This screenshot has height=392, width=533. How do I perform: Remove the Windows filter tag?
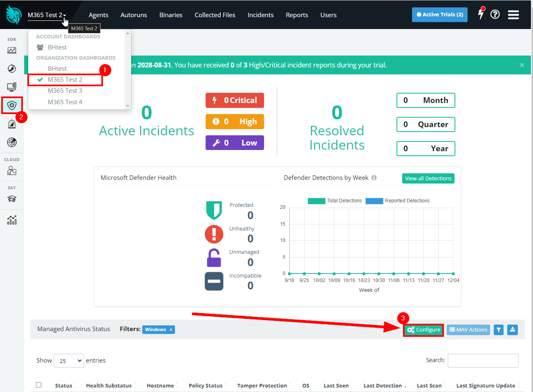pos(171,329)
